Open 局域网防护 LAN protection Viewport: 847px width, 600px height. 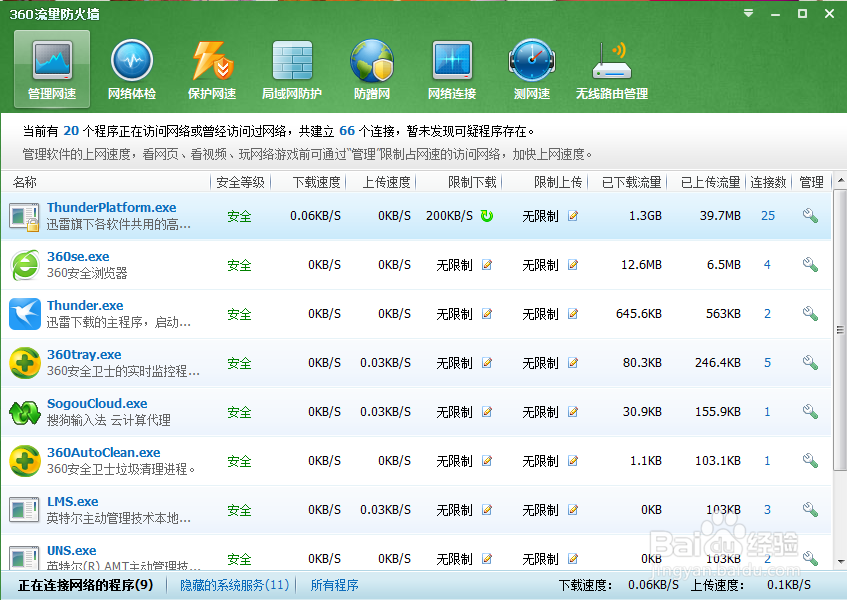coord(292,69)
